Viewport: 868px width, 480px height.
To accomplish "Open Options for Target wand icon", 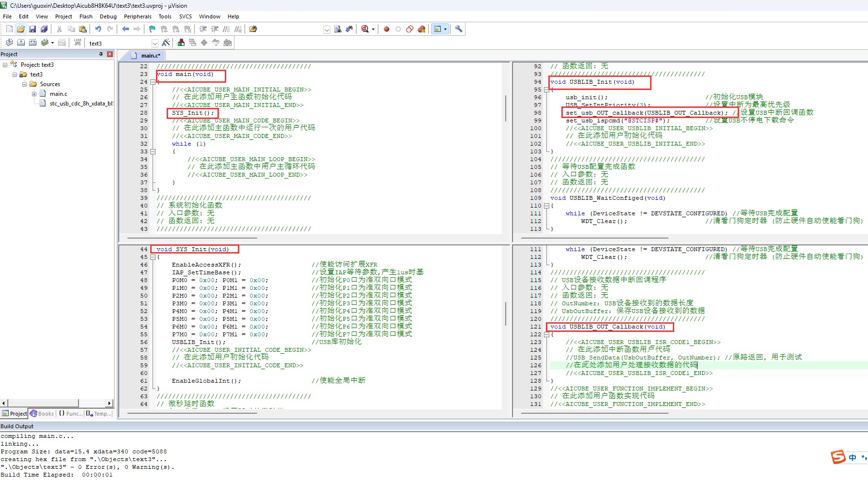I will pyautogui.click(x=166, y=43).
